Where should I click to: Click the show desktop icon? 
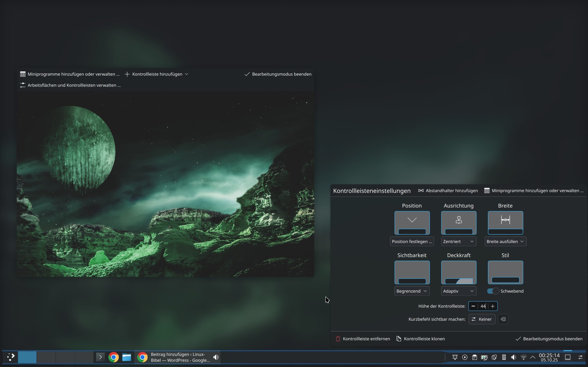(x=568, y=357)
